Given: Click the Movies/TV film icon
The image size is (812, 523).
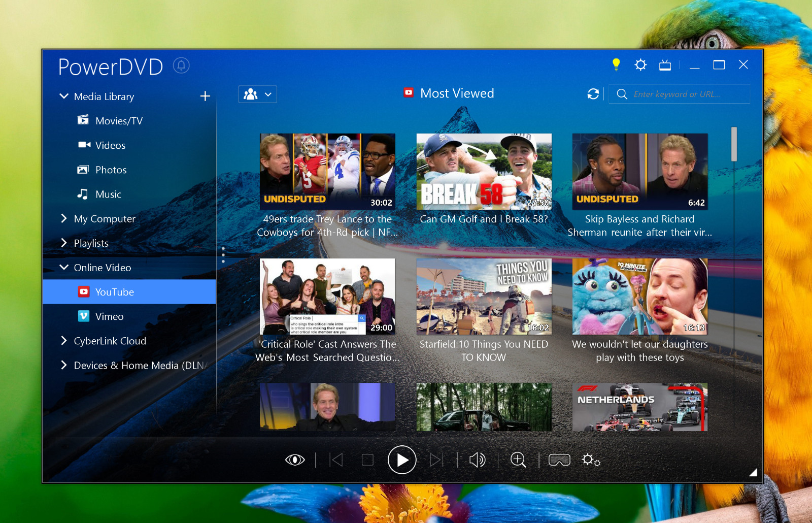Looking at the screenshot, I should [x=83, y=120].
